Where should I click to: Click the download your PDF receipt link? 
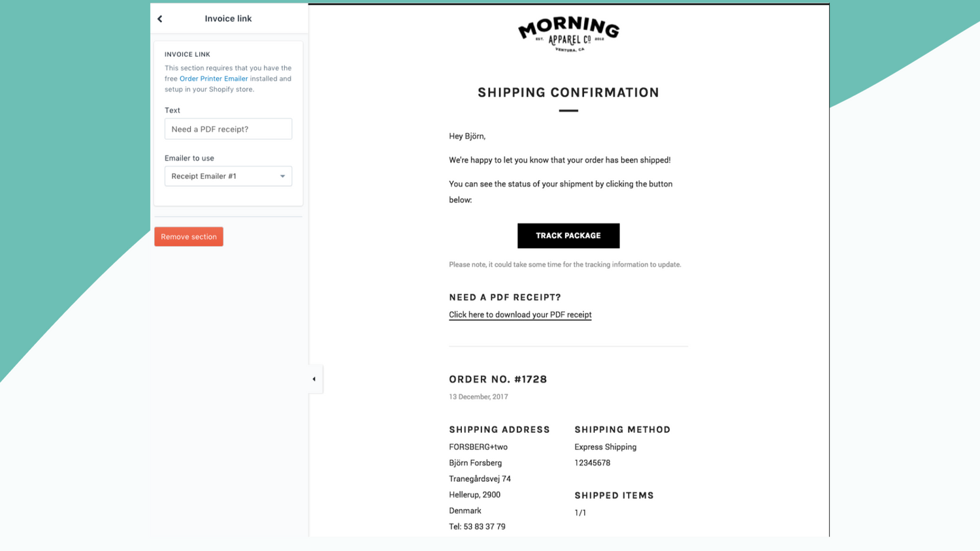519,314
